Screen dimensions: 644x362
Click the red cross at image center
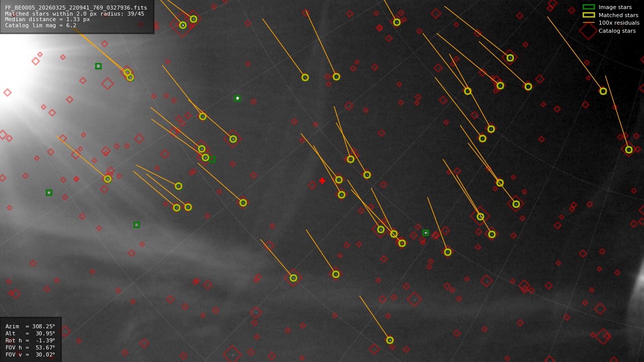point(322,181)
